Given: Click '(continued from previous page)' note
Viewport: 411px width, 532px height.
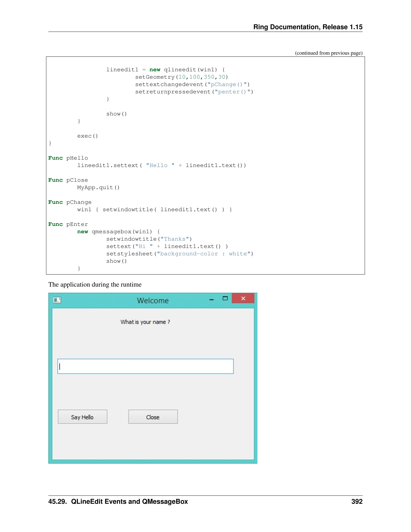Looking at the screenshot, I should [x=329, y=53].
